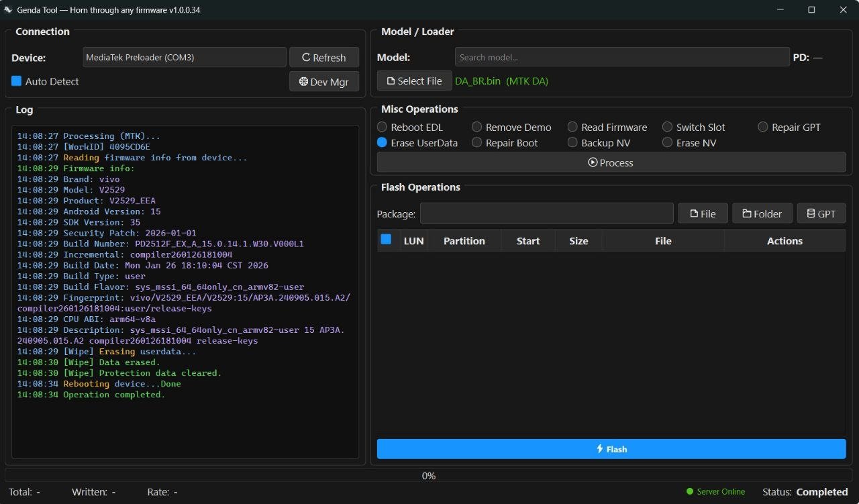
Task: Click the Package path input field
Action: click(546, 214)
